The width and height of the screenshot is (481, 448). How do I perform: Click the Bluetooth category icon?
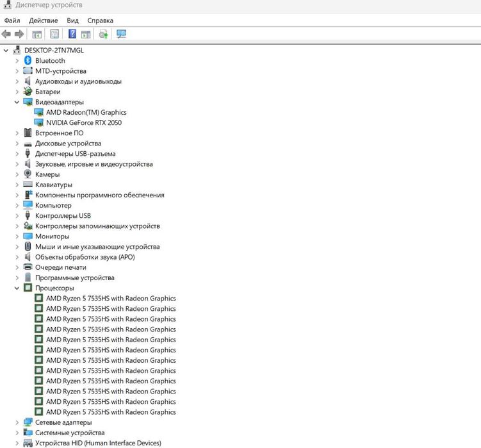point(28,60)
